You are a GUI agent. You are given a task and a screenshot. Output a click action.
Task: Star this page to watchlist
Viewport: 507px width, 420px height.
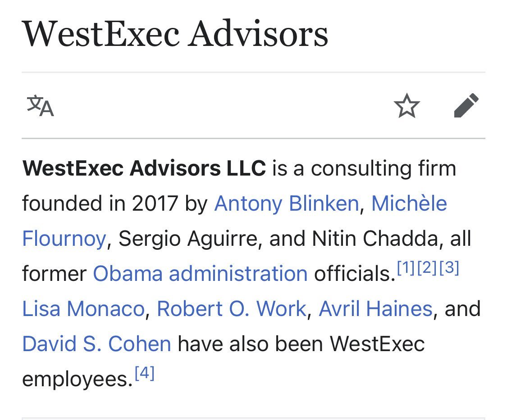[407, 106]
